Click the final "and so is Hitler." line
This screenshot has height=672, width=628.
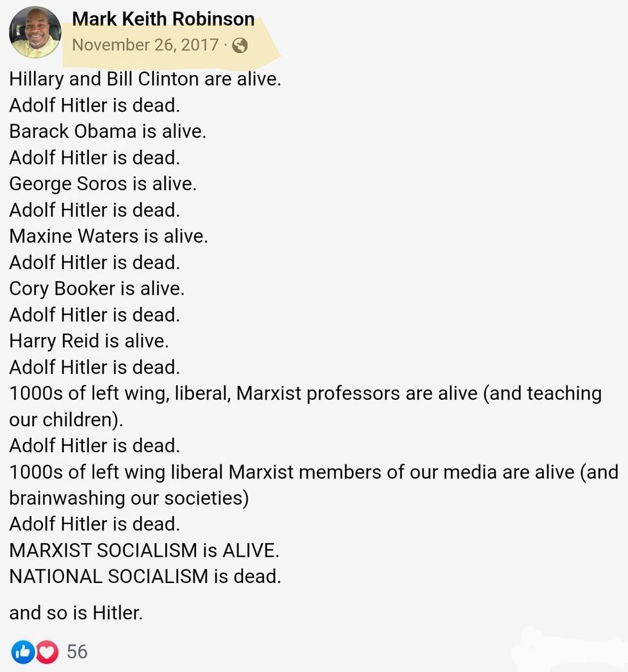(76, 613)
